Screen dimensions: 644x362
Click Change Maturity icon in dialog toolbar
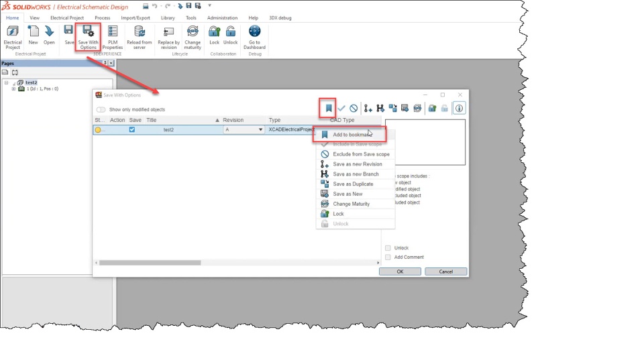(x=417, y=108)
